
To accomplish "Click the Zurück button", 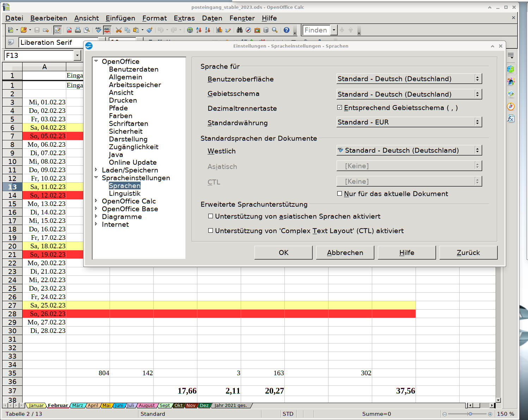I will coord(468,252).
